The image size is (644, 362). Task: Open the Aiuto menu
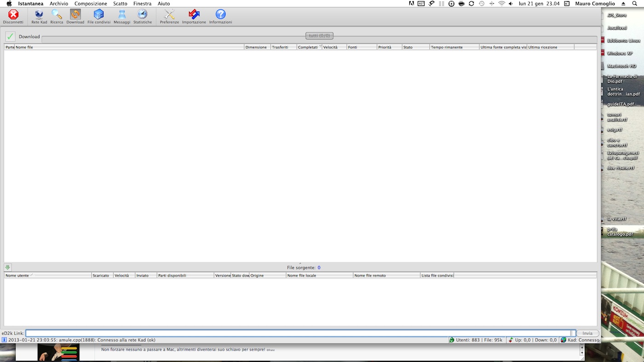(x=164, y=4)
